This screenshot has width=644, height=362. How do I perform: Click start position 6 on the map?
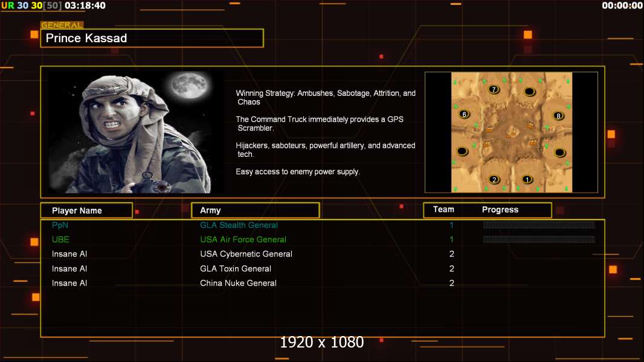pyautogui.click(x=464, y=115)
